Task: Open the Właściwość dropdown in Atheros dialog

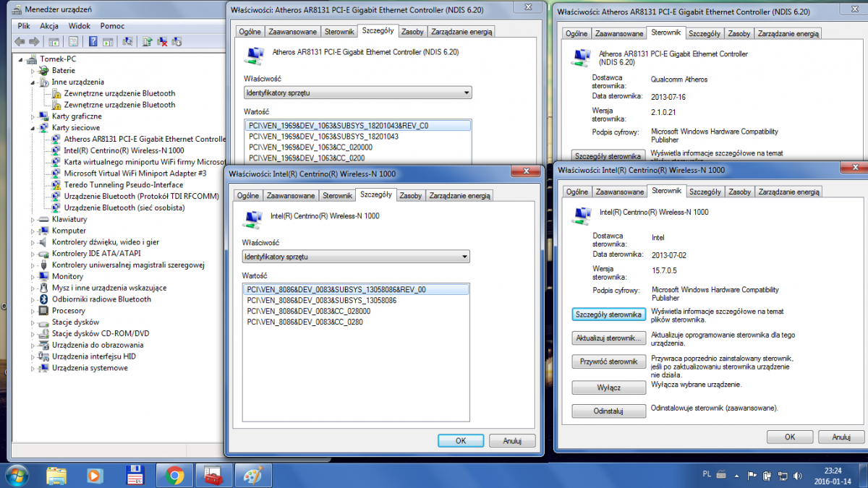Action: [358, 93]
